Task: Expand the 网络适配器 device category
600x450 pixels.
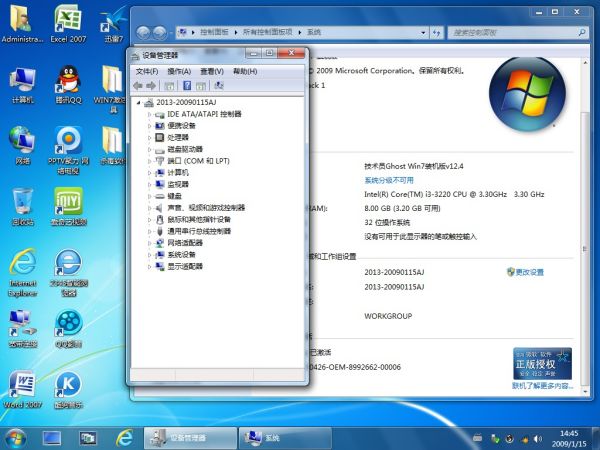Action: coord(149,243)
